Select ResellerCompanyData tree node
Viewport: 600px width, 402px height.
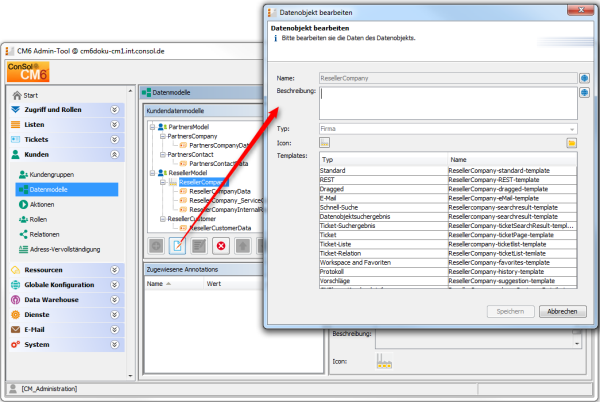point(220,191)
